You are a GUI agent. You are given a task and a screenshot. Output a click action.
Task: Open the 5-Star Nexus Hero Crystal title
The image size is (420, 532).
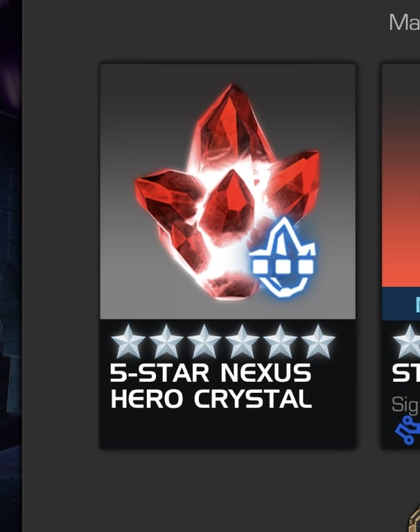pos(211,386)
